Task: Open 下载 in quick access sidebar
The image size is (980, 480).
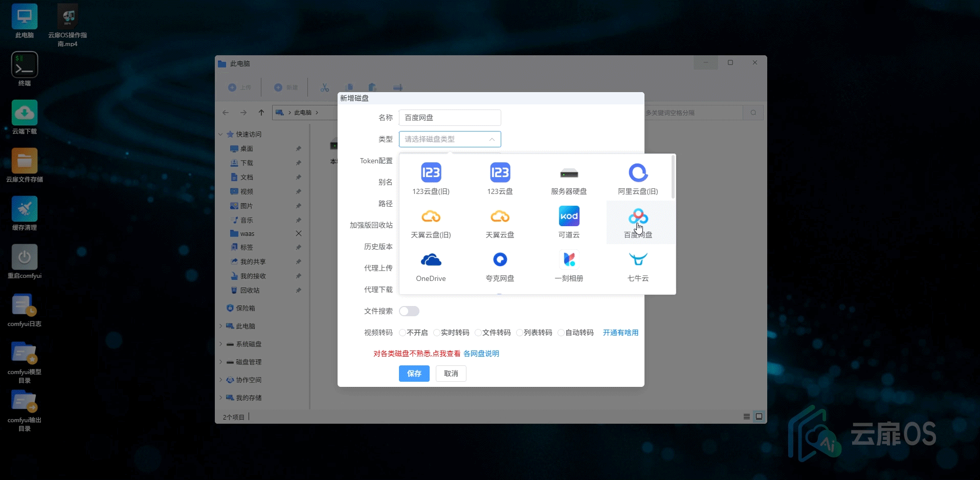Action: coord(247,163)
